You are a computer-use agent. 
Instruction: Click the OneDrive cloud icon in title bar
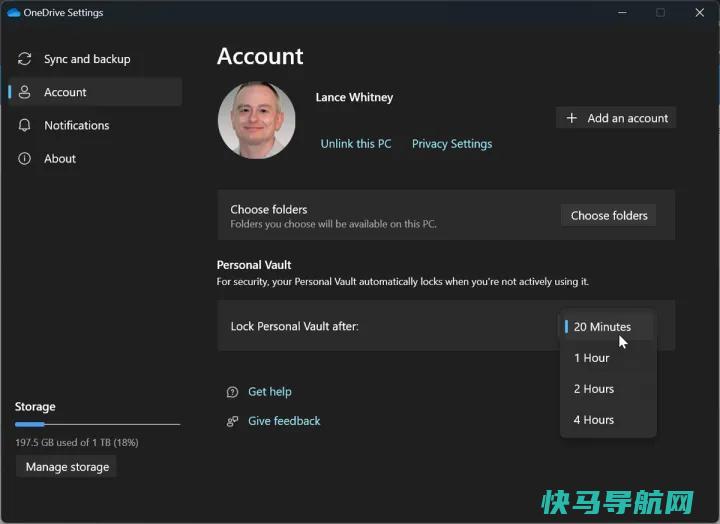[x=14, y=12]
